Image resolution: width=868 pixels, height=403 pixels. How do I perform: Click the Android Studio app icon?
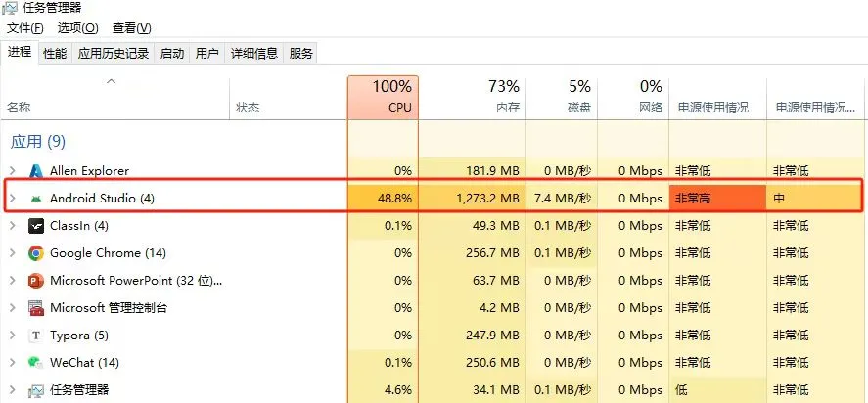[x=36, y=199]
